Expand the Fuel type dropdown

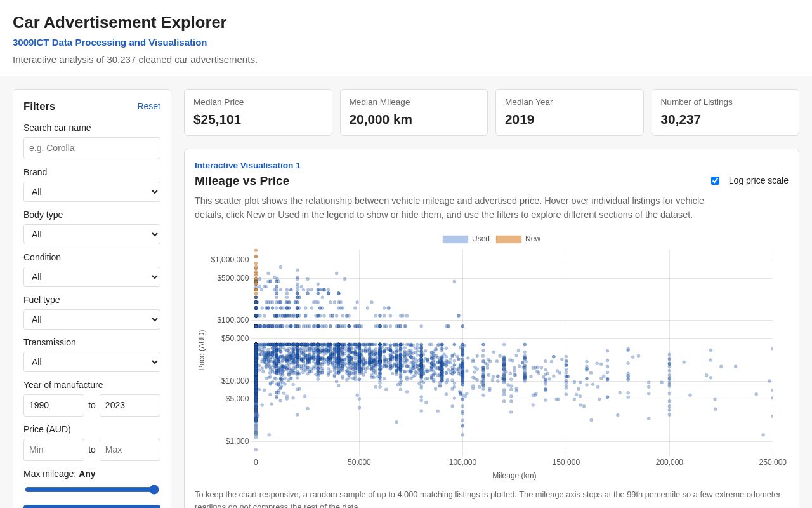pos(92,319)
